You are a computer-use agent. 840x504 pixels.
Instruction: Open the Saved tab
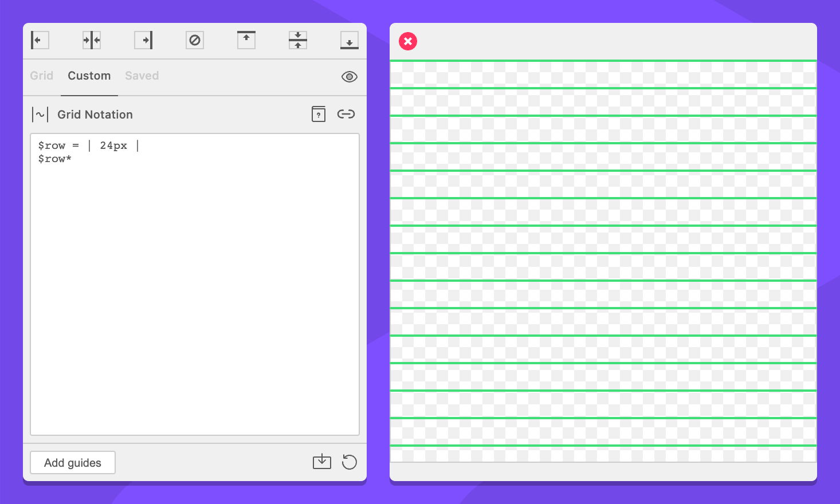142,76
